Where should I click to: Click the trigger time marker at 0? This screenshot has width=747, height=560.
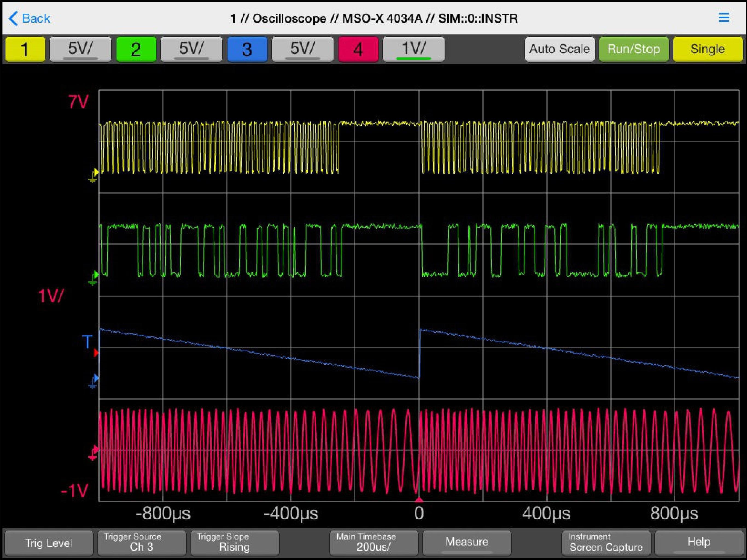click(x=419, y=499)
